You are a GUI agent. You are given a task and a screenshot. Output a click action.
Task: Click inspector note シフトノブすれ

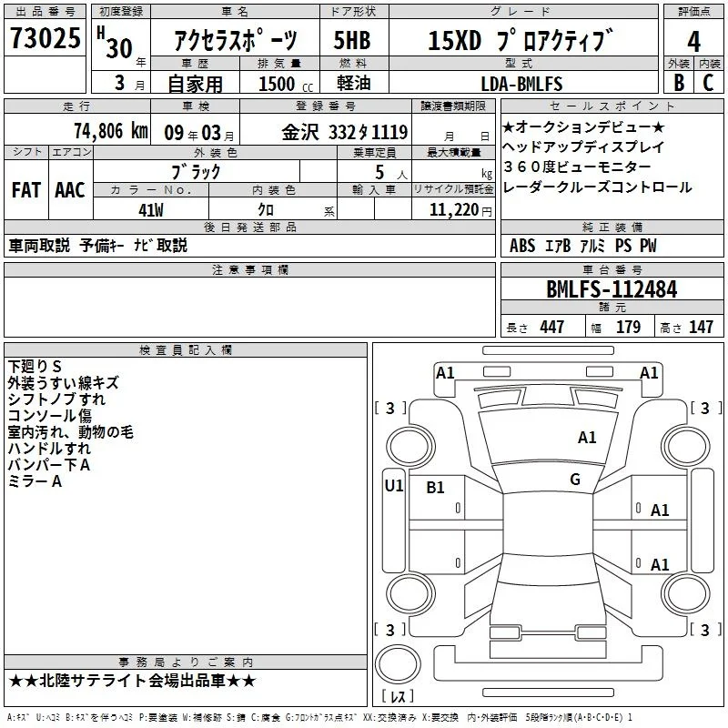pyautogui.click(x=56, y=399)
